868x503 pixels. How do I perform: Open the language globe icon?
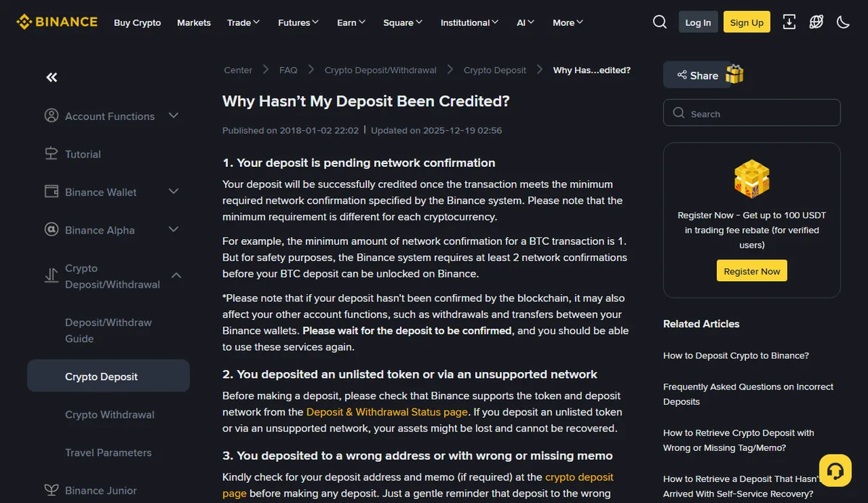[816, 22]
